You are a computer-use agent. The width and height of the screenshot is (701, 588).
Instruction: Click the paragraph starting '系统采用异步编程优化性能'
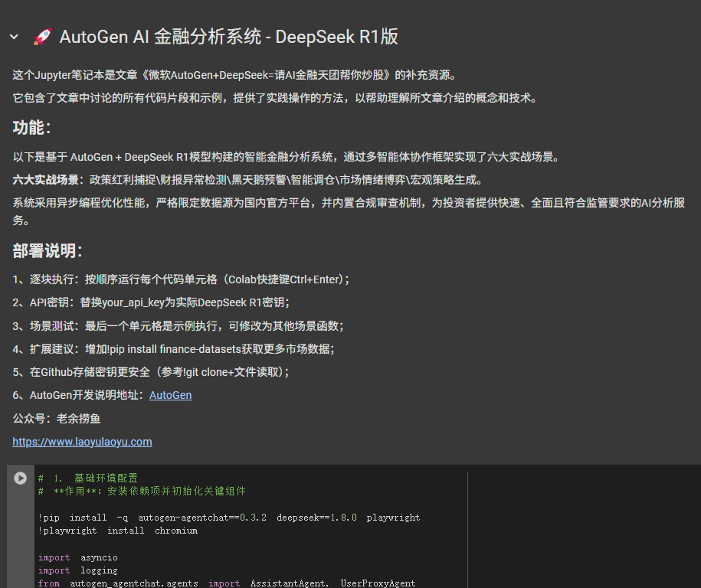coord(349,211)
